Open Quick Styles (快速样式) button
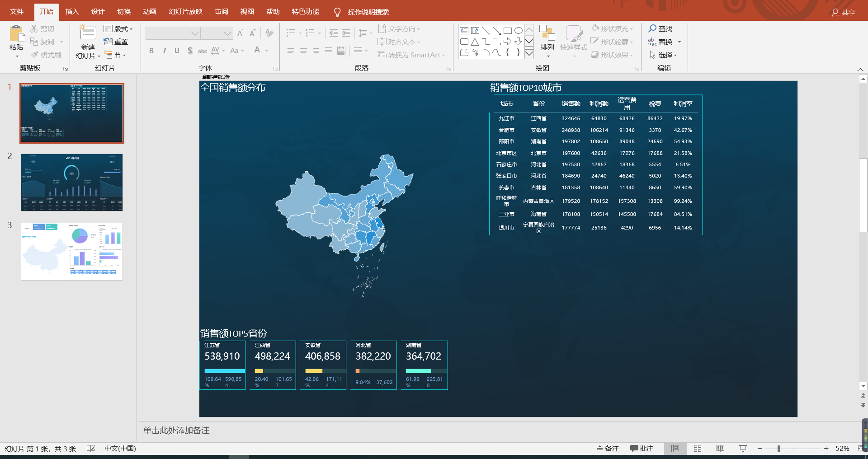This screenshot has width=868, height=459. tap(573, 41)
